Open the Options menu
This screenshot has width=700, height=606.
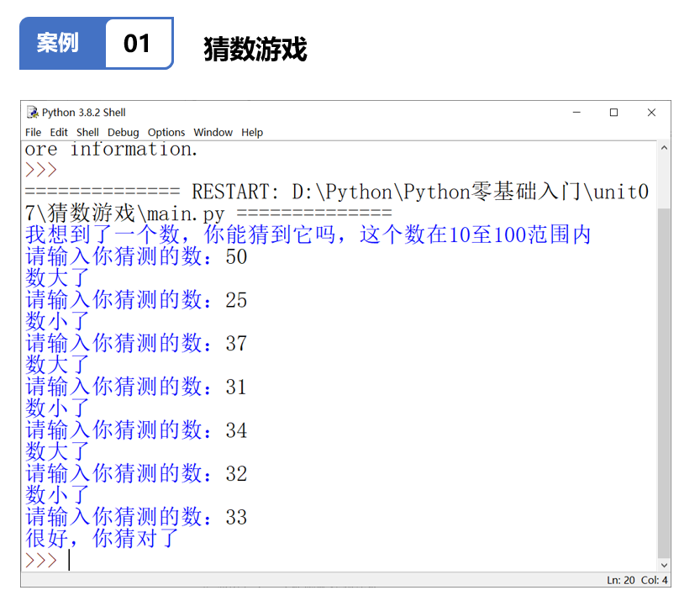(166, 132)
